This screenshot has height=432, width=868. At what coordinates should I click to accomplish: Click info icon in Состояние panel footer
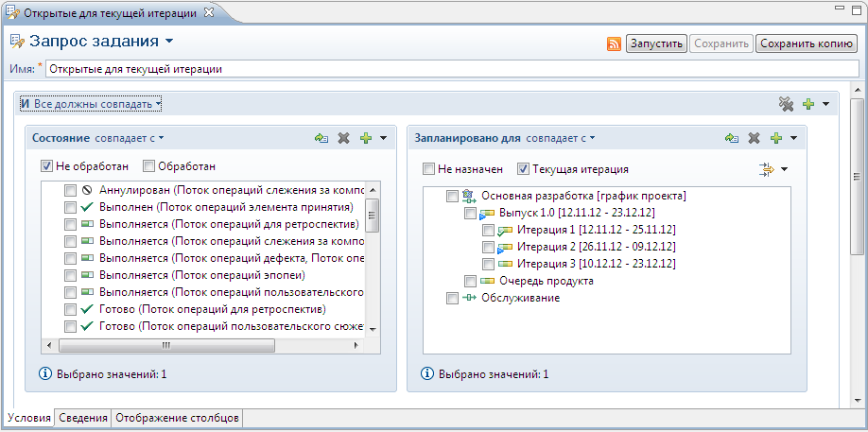click(x=46, y=374)
